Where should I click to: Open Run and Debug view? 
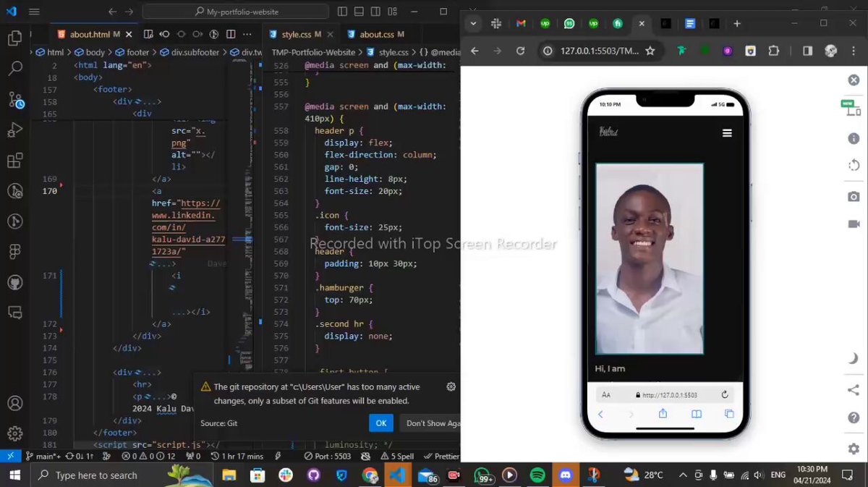15,130
